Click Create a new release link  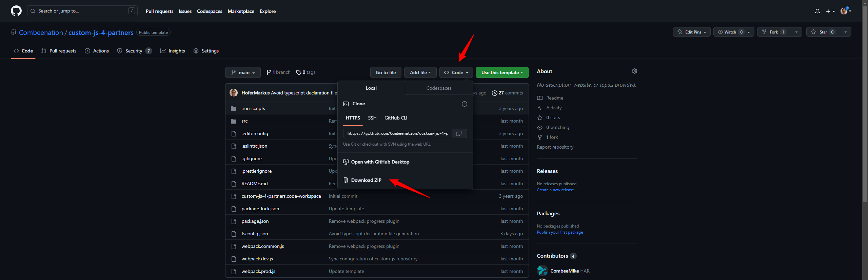pos(555,190)
